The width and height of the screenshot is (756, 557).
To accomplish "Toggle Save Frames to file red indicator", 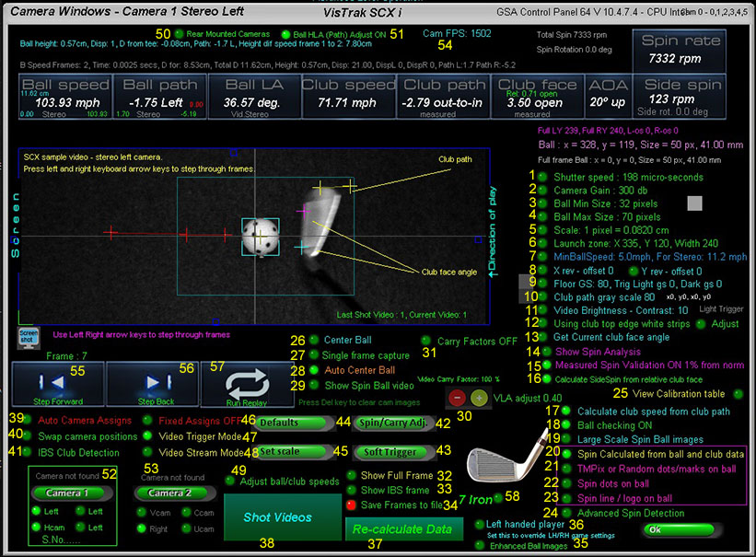I will click(351, 505).
